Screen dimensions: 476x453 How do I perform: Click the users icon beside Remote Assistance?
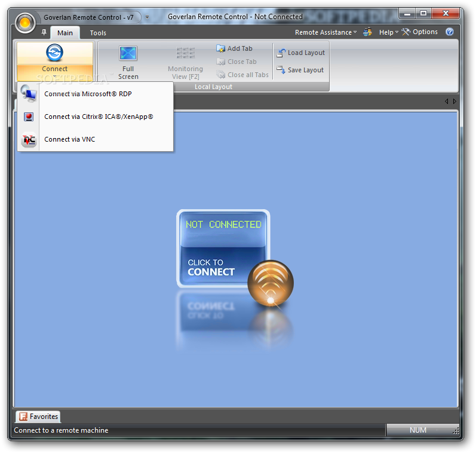[x=368, y=32]
